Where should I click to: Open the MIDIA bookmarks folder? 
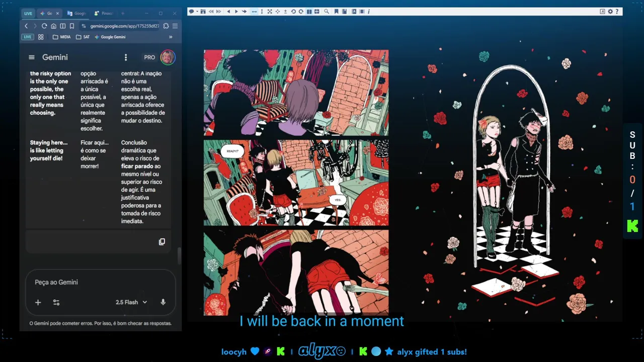pos(61,37)
